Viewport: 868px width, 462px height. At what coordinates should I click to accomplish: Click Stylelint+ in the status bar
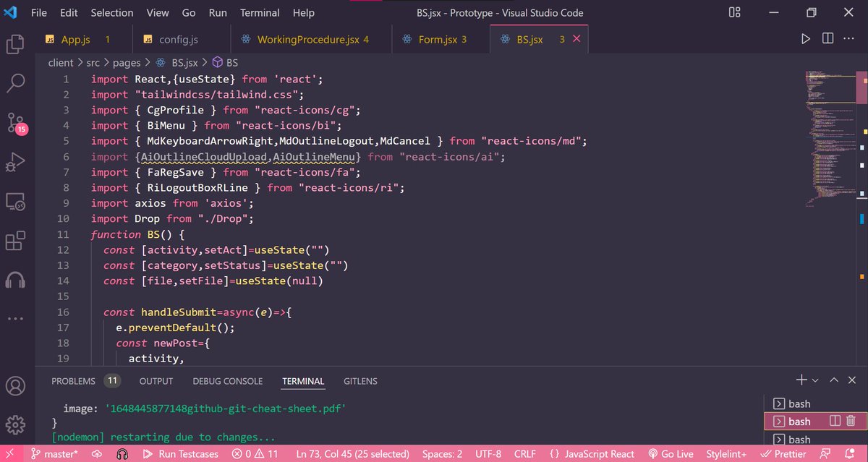coord(728,454)
